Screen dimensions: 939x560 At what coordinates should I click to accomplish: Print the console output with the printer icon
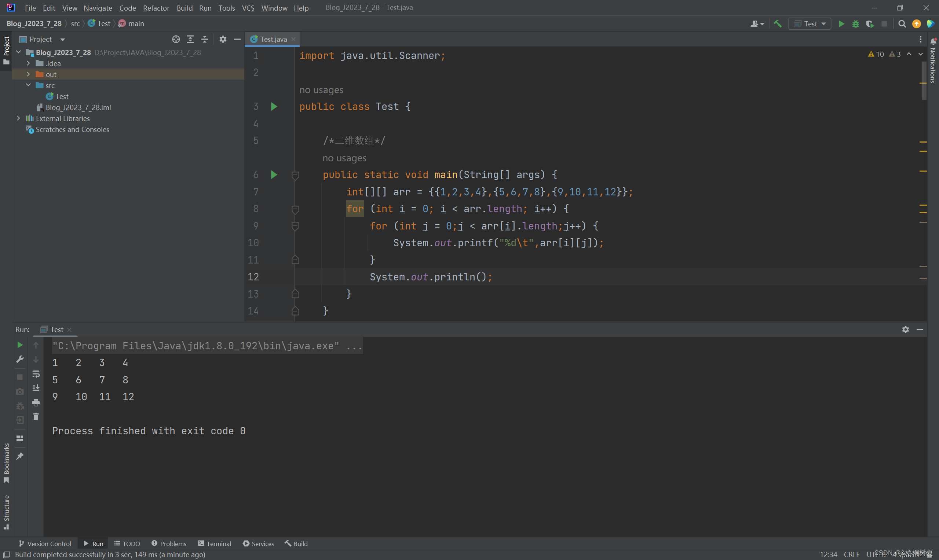click(36, 403)
